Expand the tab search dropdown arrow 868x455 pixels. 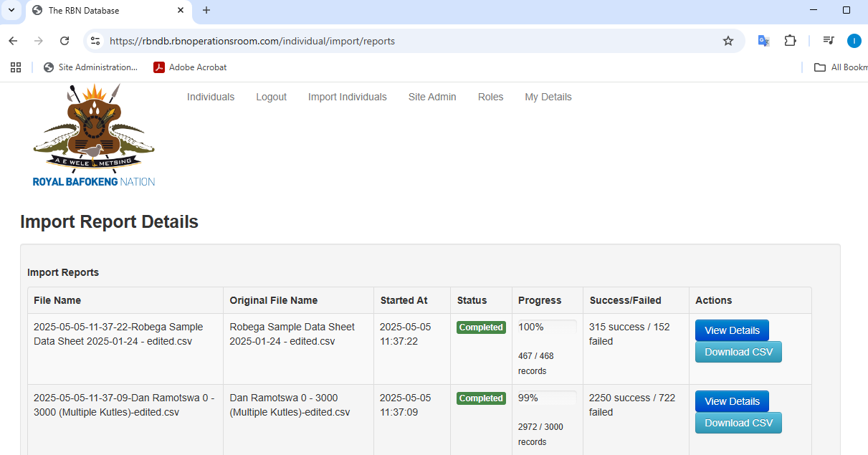11,11
